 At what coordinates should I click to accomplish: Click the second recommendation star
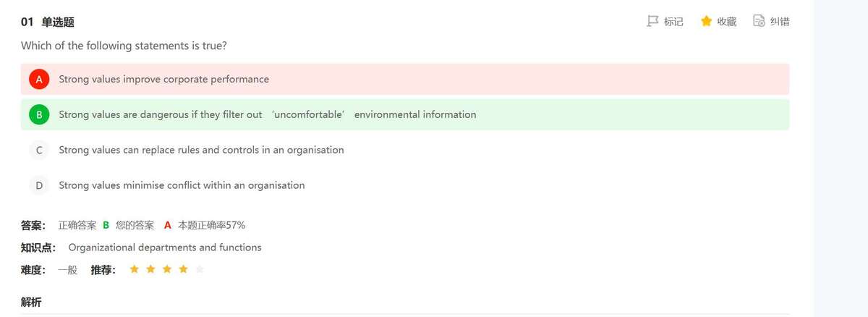tap(150, 269)
